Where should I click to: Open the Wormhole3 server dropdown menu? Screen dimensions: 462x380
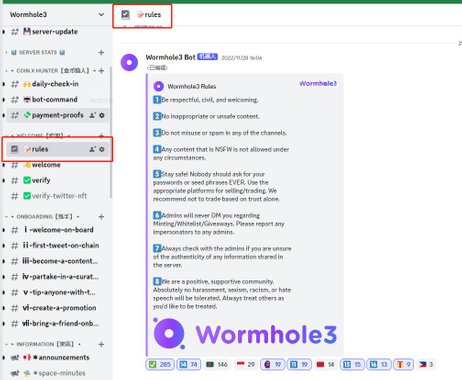click(101, 14)
